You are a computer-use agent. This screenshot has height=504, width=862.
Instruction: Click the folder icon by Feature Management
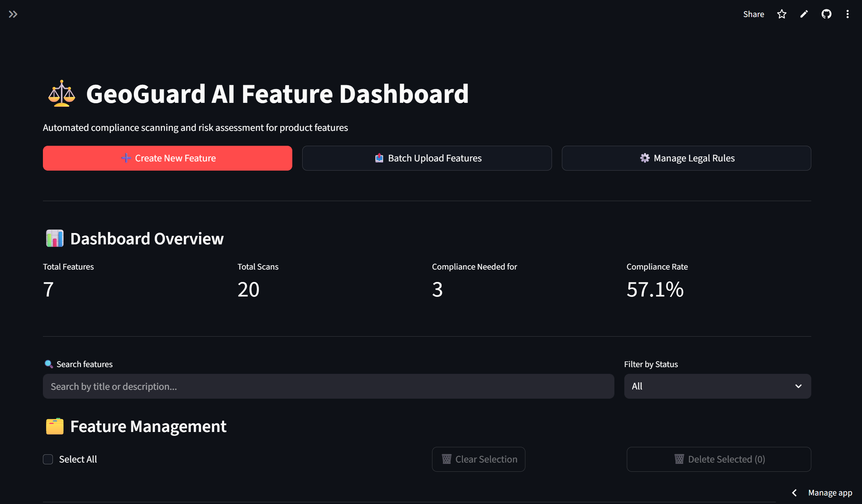click(55, 426)
